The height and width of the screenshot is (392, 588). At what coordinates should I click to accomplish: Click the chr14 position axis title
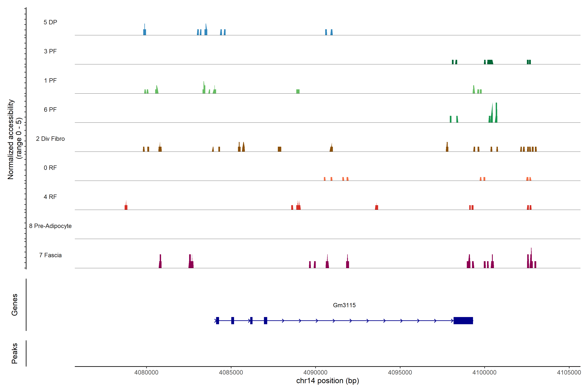327,381
